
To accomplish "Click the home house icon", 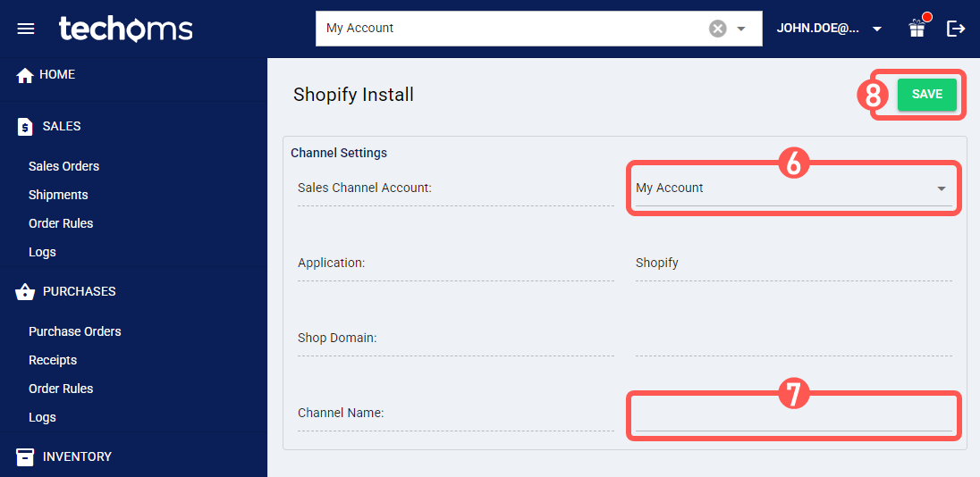I will click(x=25, y=76).
